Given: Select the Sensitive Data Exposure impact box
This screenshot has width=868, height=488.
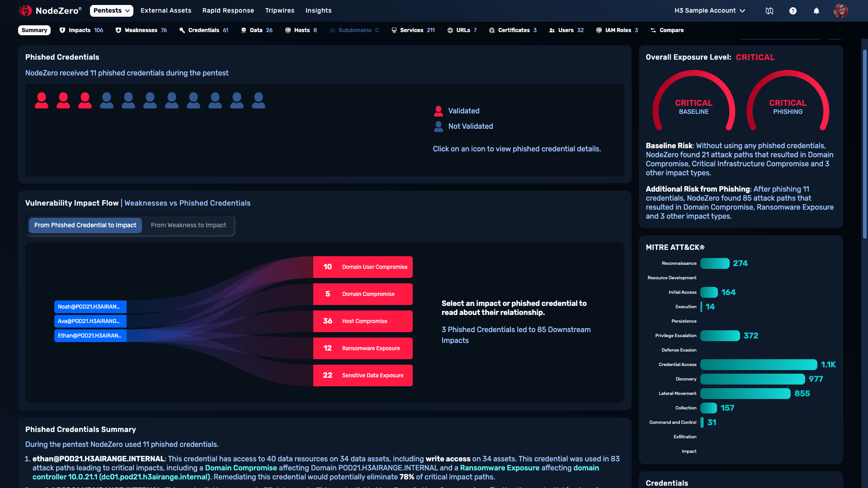Looking at the screenshot, I should tap(363, 375).
